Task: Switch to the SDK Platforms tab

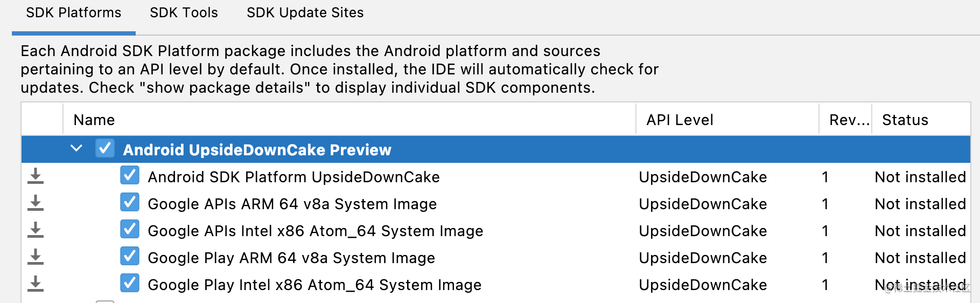Action: (x=74, y=12)
